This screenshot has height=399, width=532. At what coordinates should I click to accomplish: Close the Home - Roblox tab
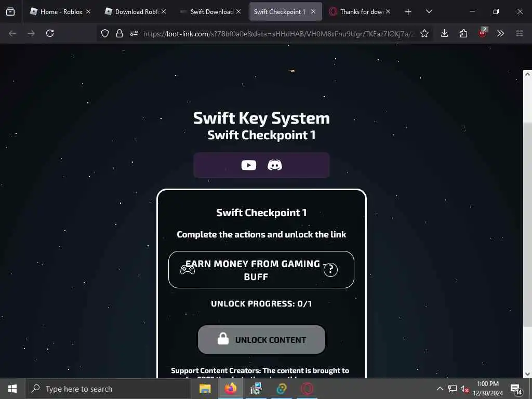(x=88, y=11)
